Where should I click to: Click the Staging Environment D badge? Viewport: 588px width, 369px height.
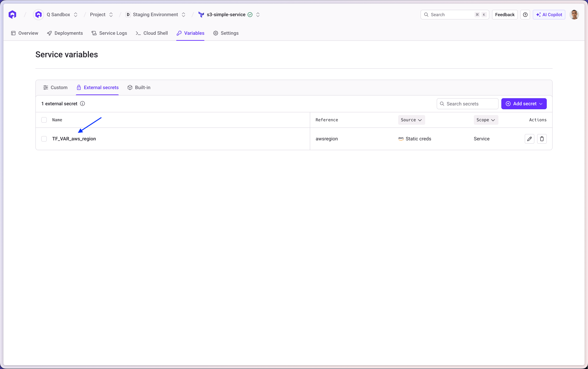point(128,15)
